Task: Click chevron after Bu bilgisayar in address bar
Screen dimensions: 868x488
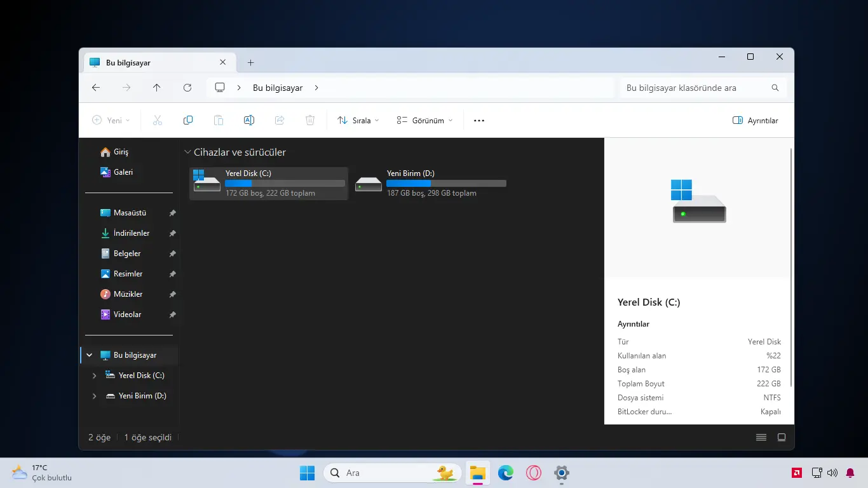Action: tap(316, 88)
